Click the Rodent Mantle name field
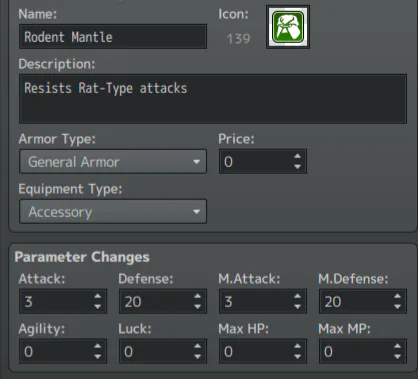The height and width of the screenshot is (379, 418). (x=113, y=37)
